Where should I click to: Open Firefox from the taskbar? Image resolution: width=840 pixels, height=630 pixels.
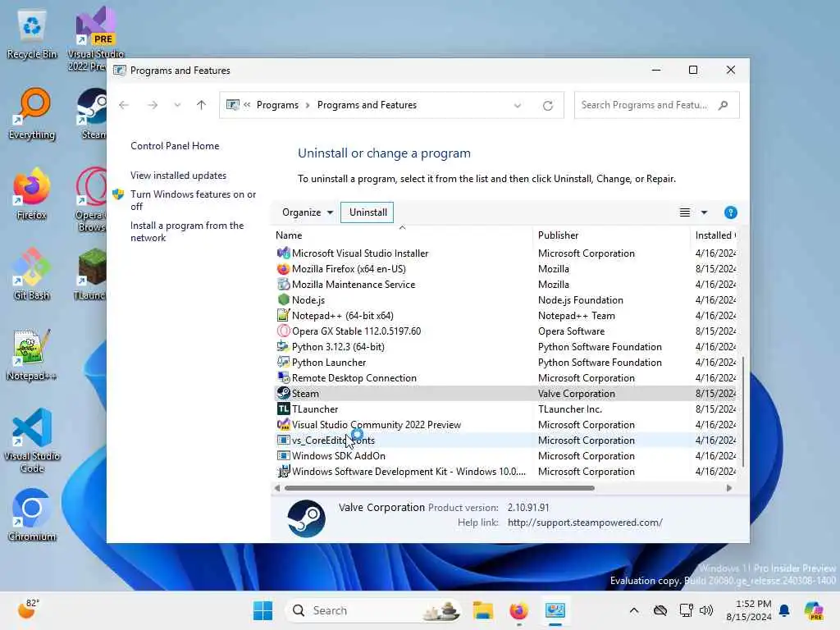518,610
